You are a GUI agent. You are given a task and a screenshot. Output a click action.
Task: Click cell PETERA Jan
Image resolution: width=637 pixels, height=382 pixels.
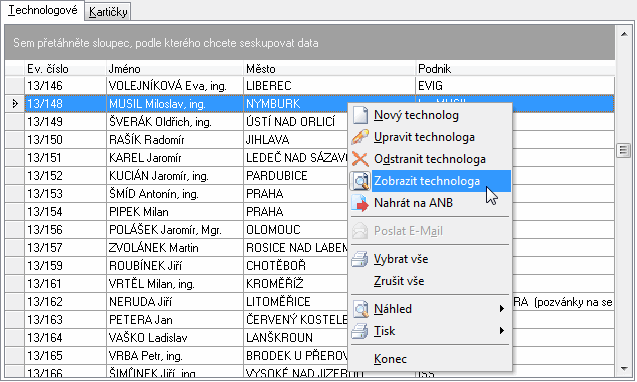coord(175,319)
